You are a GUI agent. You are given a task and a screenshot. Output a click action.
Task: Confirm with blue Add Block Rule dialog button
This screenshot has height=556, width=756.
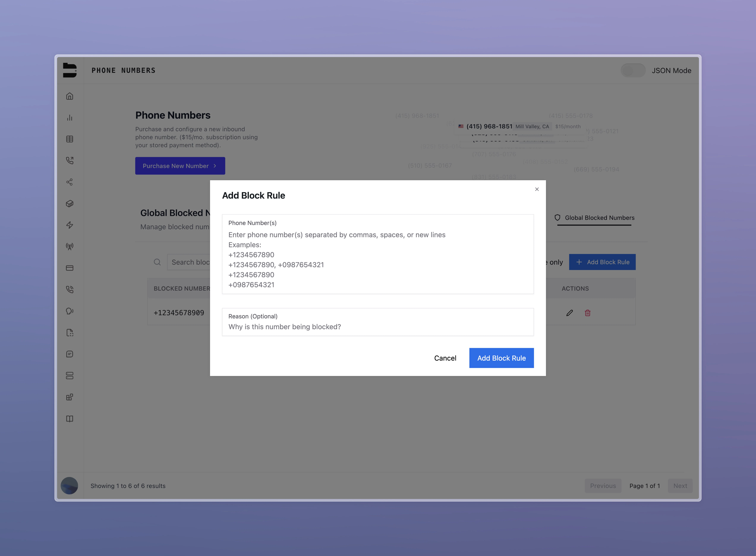click(x=501, y=358)
